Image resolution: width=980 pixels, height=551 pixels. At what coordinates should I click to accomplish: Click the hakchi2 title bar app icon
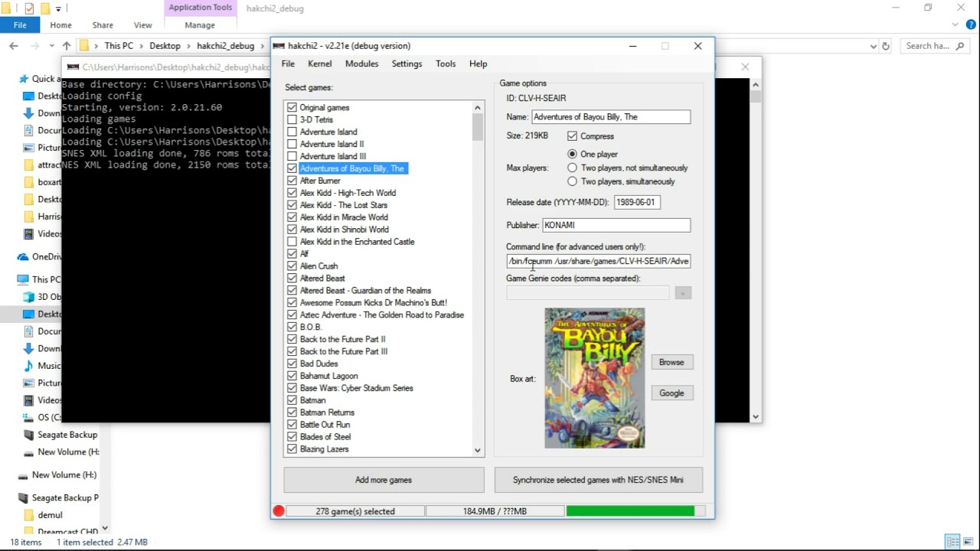tap(279, 46)
